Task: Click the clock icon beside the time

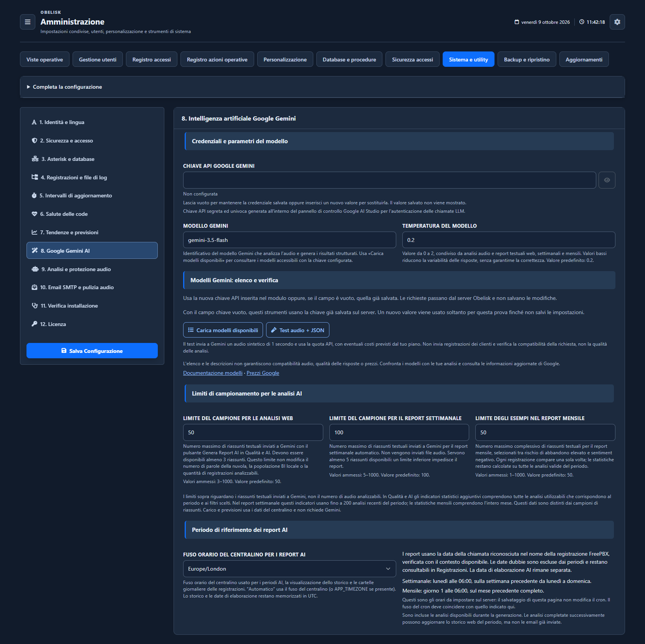Action: (582, 22)
